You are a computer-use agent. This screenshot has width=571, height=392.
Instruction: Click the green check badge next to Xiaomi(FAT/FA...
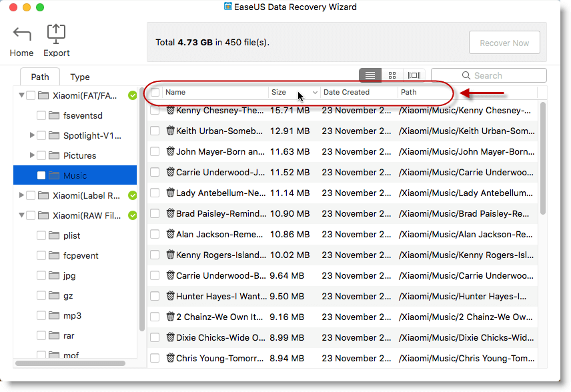coord(133,95)
